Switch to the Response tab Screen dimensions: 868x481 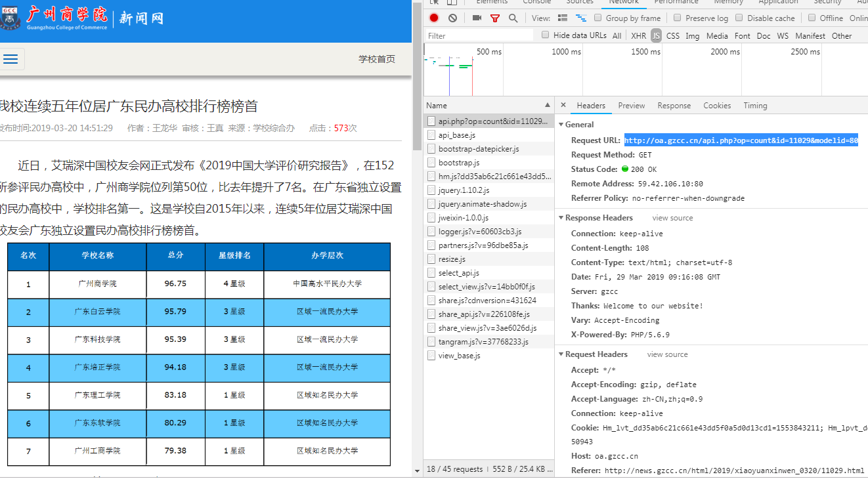(x=674, y=106)
